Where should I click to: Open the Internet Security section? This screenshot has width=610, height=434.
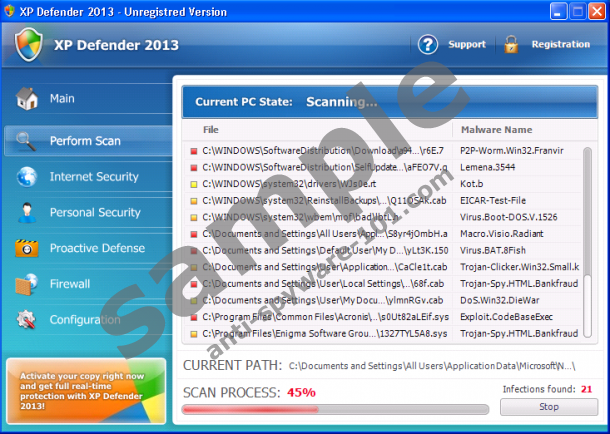pyautogui.click(x=94, y=177)
